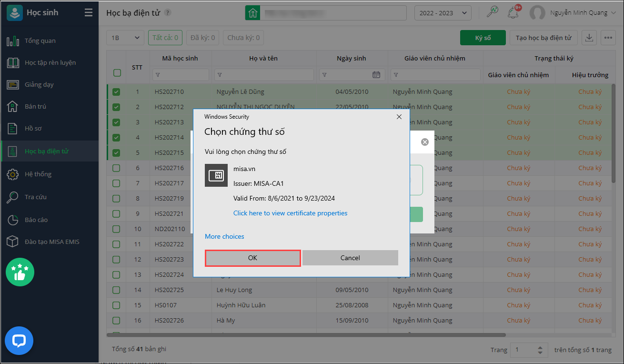624x364 pixels.
Task: Click the Đào tạo MISA EMIS cube icon
Action: [12, 242]
